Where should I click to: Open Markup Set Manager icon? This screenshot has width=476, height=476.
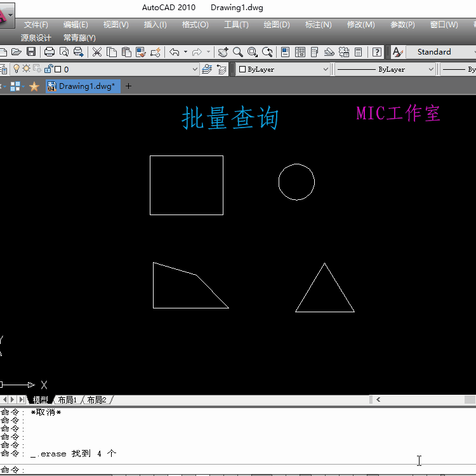click(344, 52)
